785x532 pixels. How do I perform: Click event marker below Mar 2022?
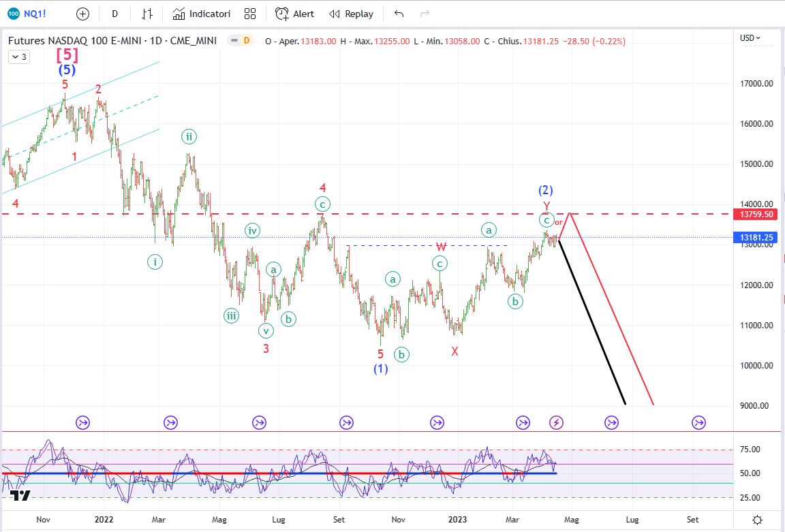[x=171, y=423]
